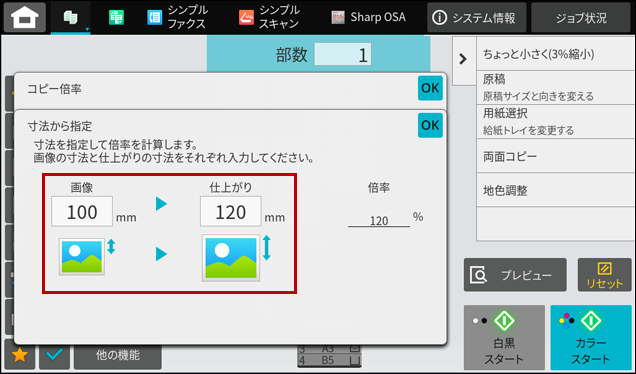636x374 pixels.
Task: Start black-and-white copy with 白黒スタート
Action: pos(504,337)
